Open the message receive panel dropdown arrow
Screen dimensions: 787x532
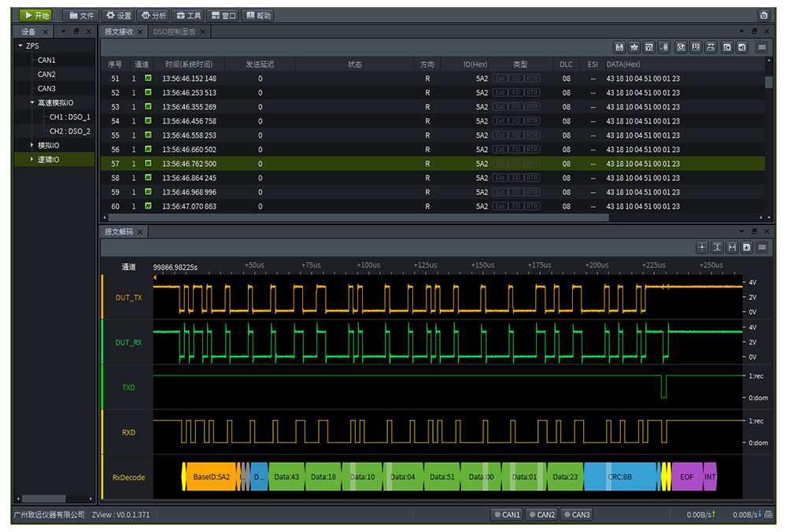coord(741,31)
